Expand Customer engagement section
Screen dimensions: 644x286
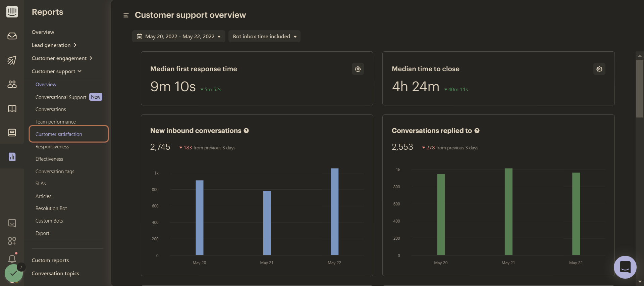pyautogui.click(x=62, y=58)
